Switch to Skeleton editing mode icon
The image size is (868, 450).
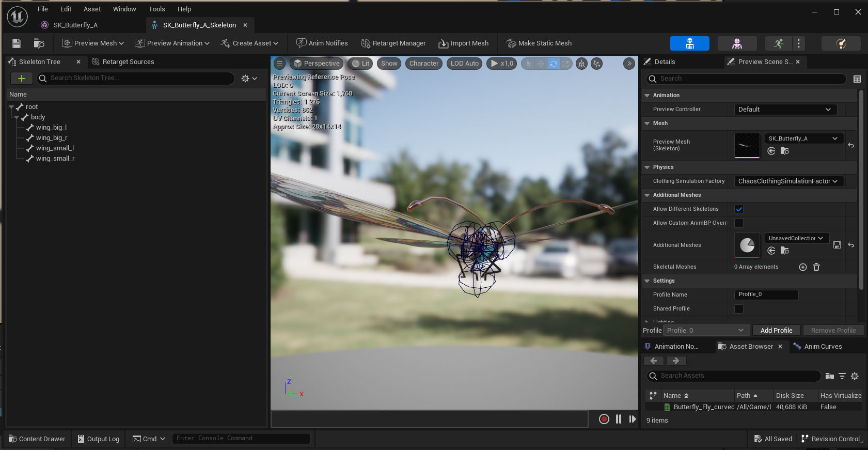click(690, 43)
